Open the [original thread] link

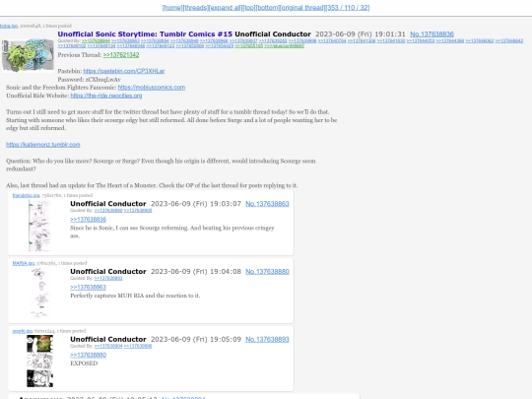302,8
